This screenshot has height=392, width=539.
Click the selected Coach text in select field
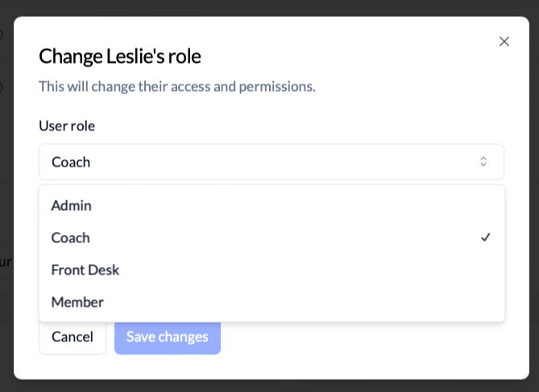click(71, 162)
